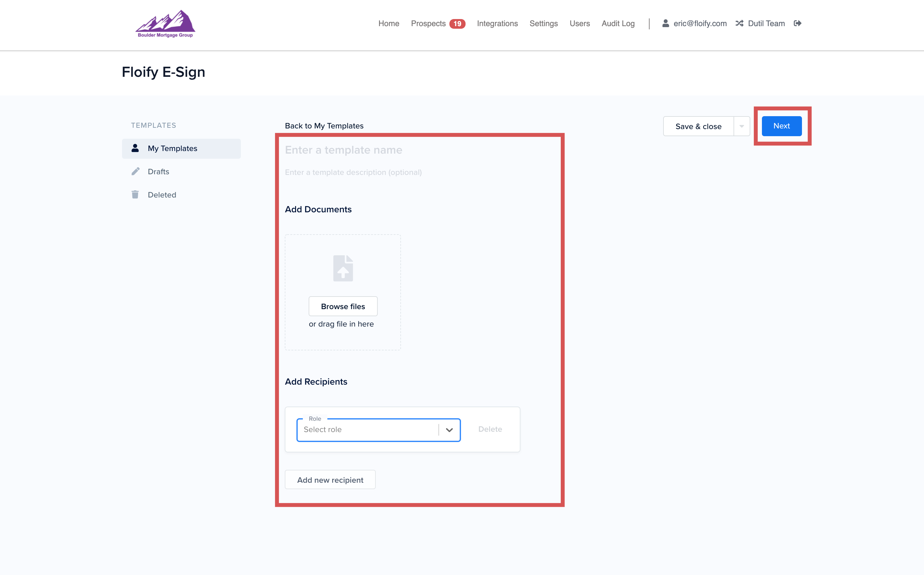The width and height of the screenshot is (924, 575).
Task: Click the document upload icon
Action: (x=343, y=268)
